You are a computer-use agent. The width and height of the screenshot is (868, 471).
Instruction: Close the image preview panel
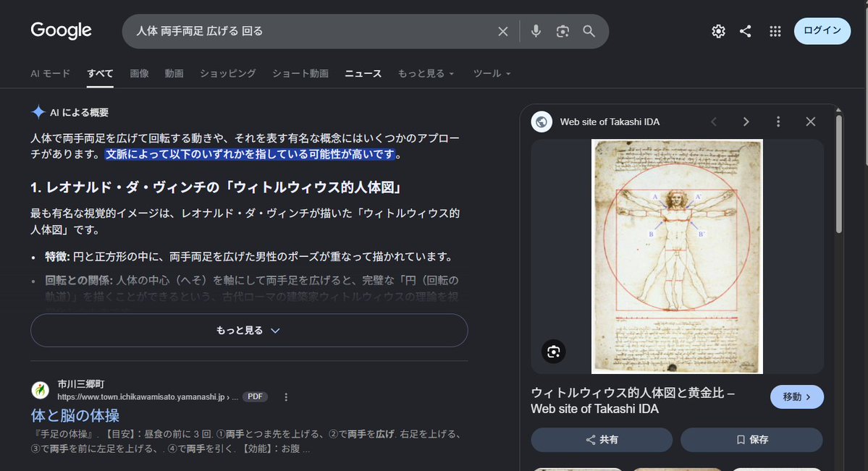810,122
